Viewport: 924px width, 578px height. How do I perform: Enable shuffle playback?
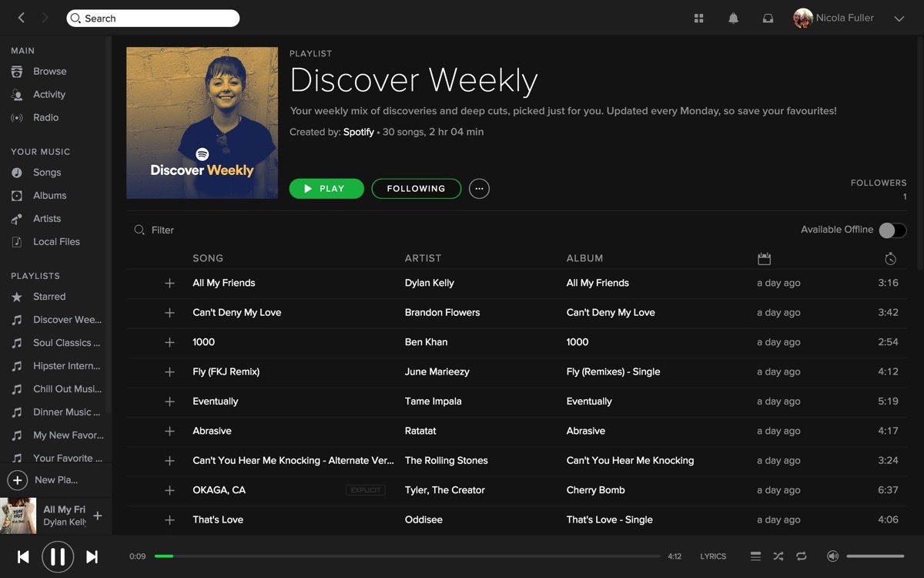[x=778, y=556]
